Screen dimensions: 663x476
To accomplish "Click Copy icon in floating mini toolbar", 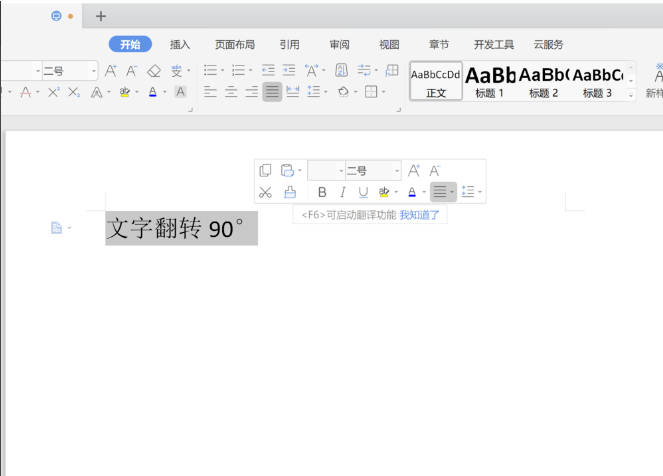I will [x=265, y=170].
